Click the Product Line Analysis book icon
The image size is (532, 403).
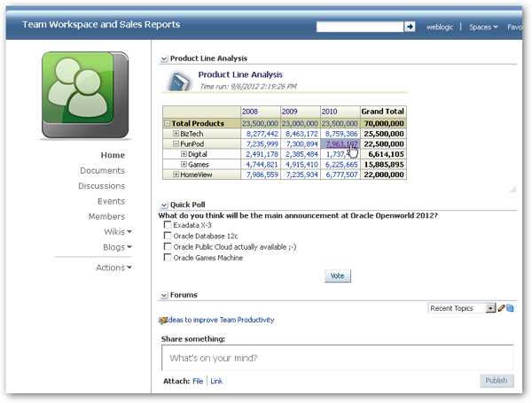point(179,81)
